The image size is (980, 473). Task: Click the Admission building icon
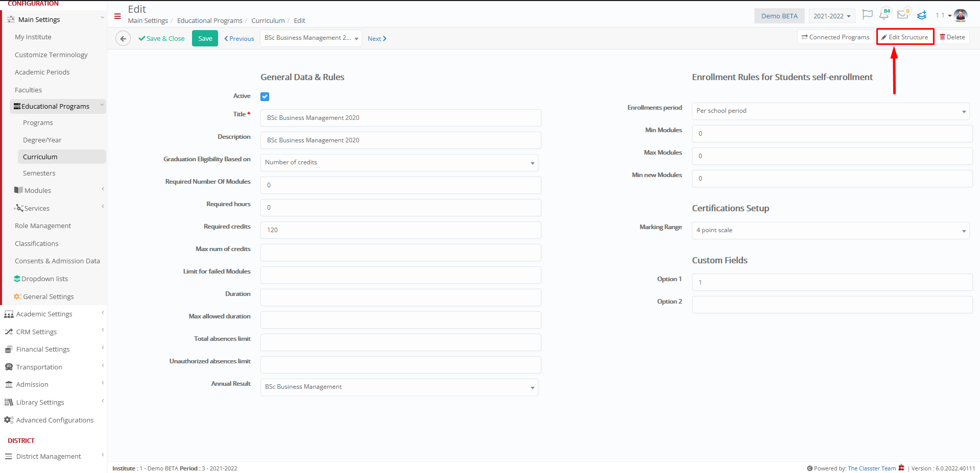[x=9, y=385]
